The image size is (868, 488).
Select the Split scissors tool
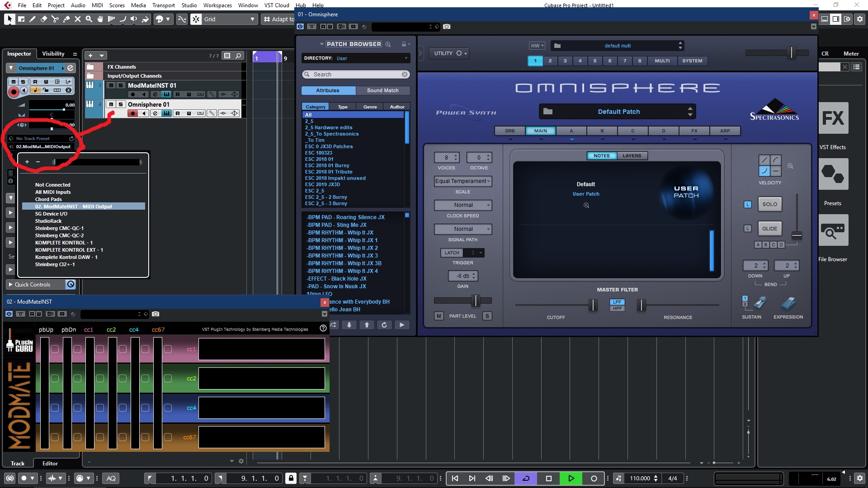click(x=55, y=19)
